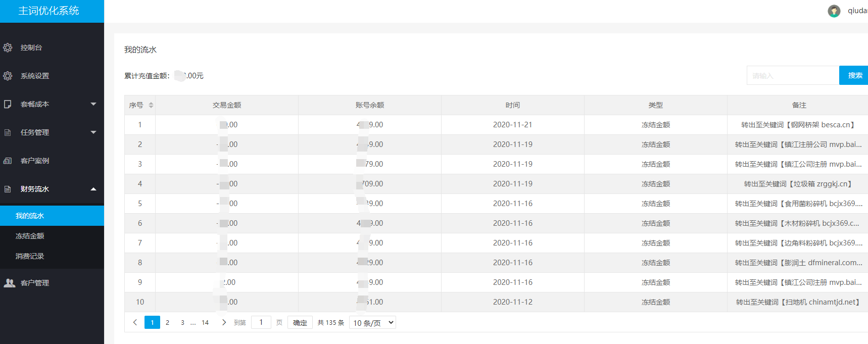Go to previous page arrow in pagination
Image resolution: width=868 pixels, height=344 pixels.
[x=135, y=322]
